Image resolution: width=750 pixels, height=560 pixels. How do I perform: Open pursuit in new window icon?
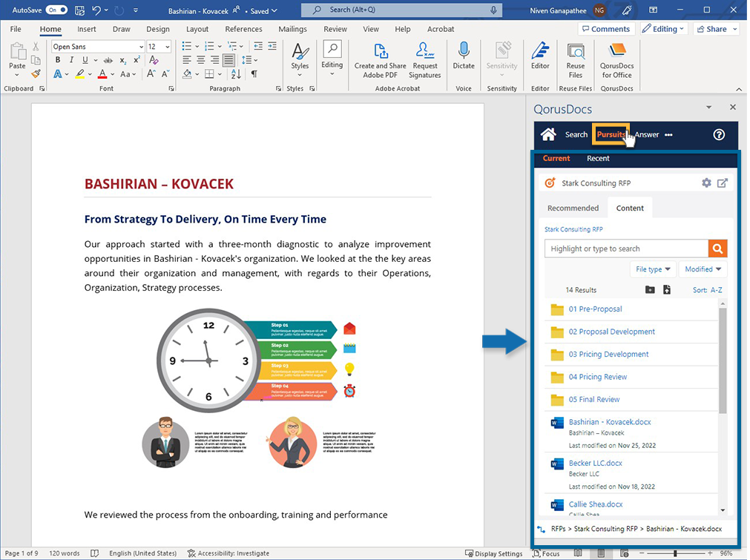click(723, 182)
